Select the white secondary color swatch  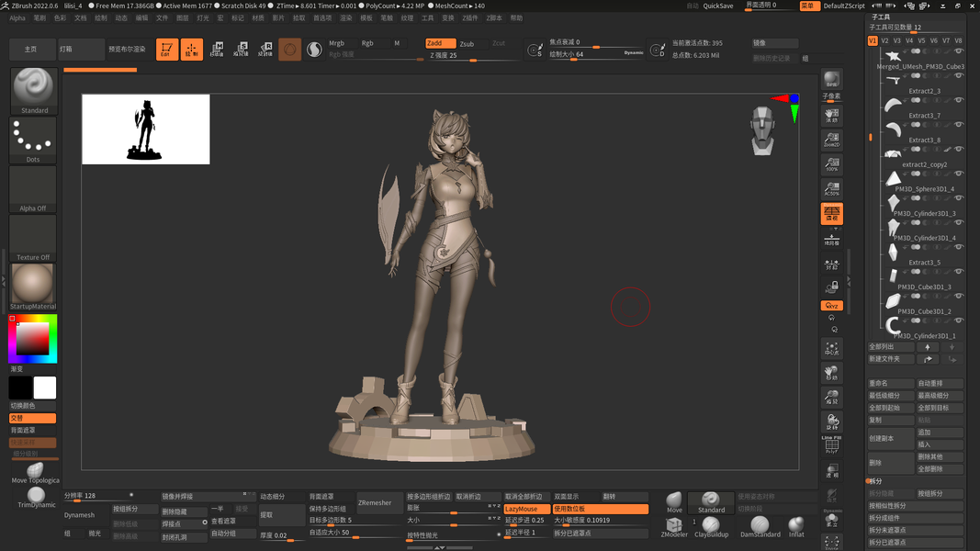tap(45, 388)
